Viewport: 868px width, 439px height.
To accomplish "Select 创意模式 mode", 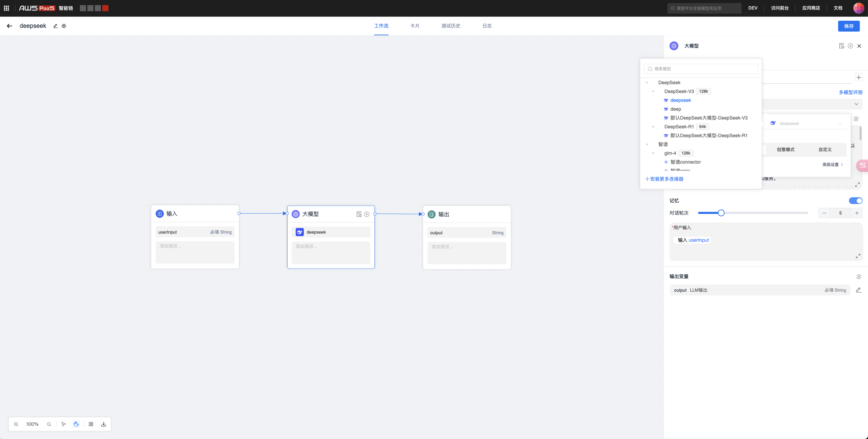I will 785,150.
